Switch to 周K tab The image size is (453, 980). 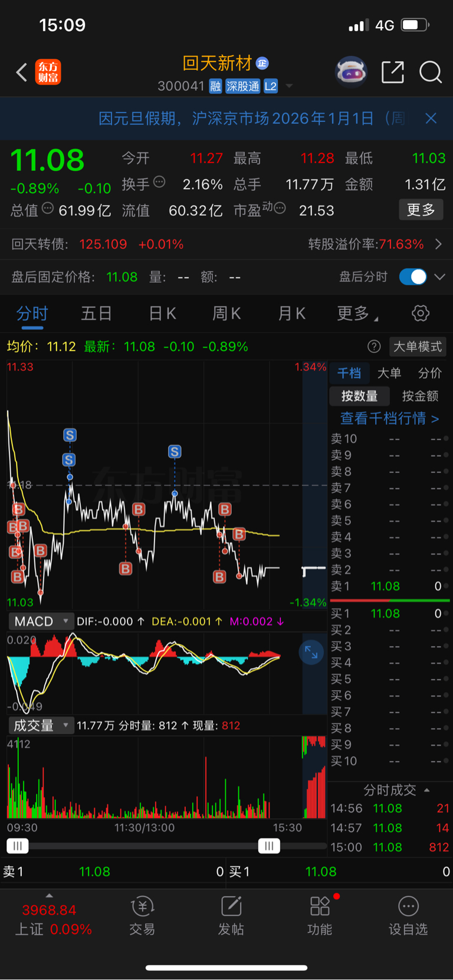(x=226, y=314)
